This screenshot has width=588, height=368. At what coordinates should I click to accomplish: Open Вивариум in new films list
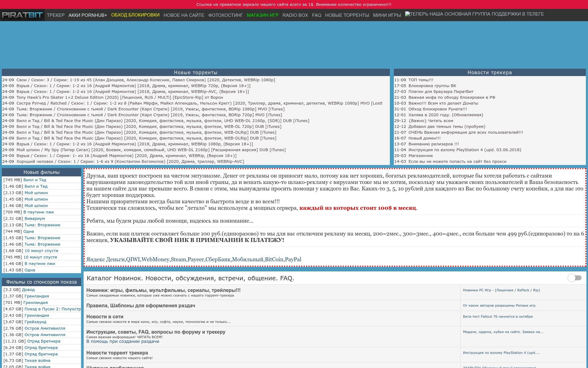pyautogui.click(x=35, y=218)
